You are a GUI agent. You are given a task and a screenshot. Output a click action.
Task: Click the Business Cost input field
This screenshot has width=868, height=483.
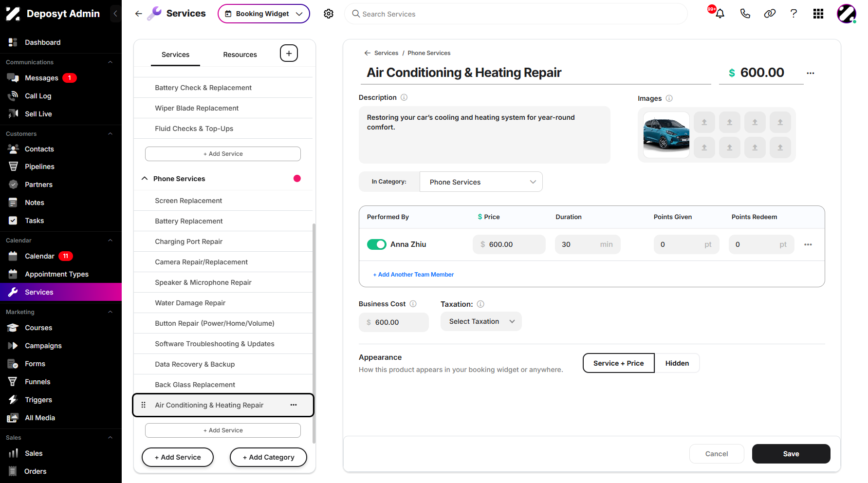coord(394,322)
